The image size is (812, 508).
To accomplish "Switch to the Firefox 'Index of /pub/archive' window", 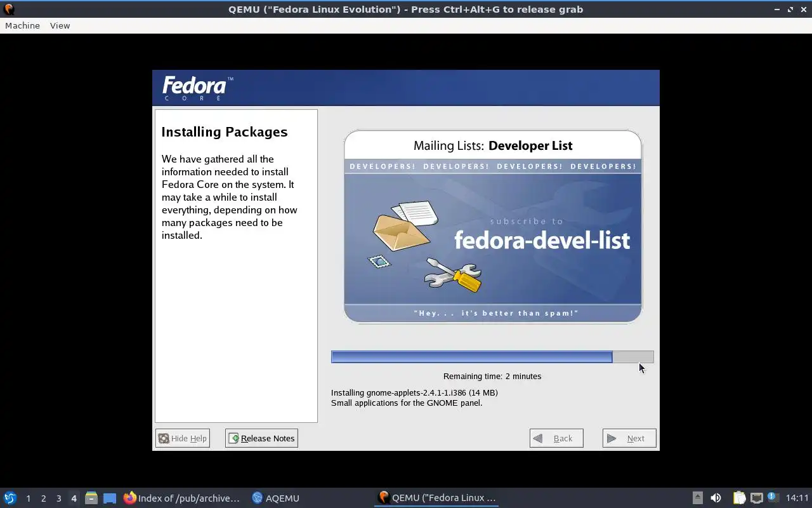I will point(182,498).
